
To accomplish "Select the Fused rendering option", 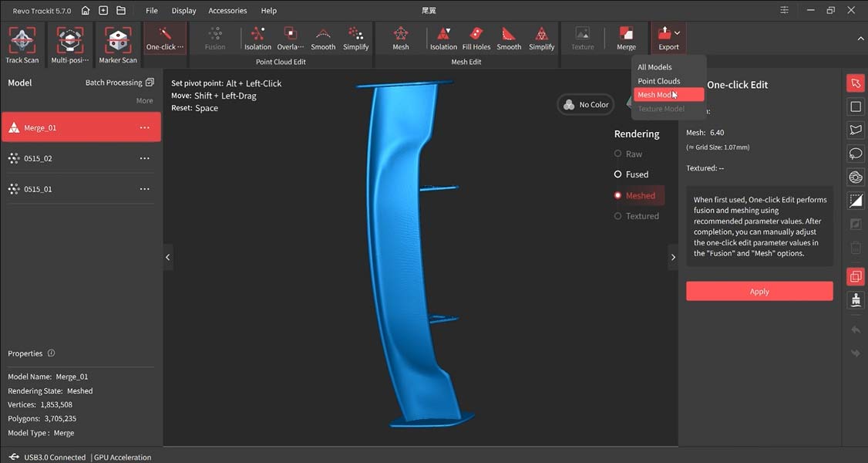I will tap(636, 174).
